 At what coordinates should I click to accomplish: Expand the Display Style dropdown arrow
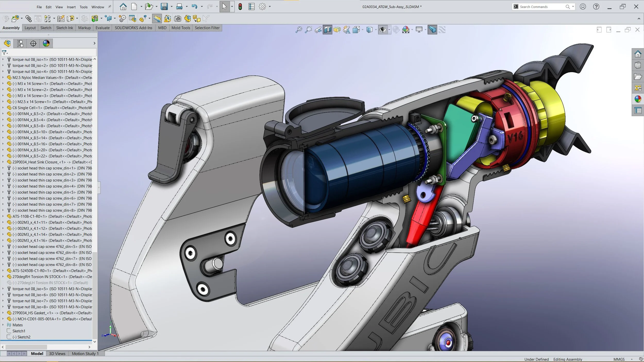pos(376,30)
